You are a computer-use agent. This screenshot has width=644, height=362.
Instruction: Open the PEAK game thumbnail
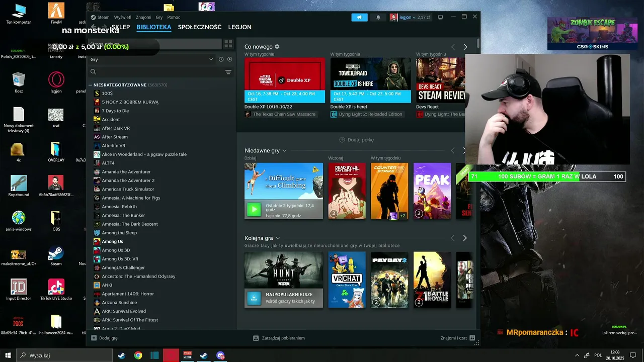click(432, 191)
